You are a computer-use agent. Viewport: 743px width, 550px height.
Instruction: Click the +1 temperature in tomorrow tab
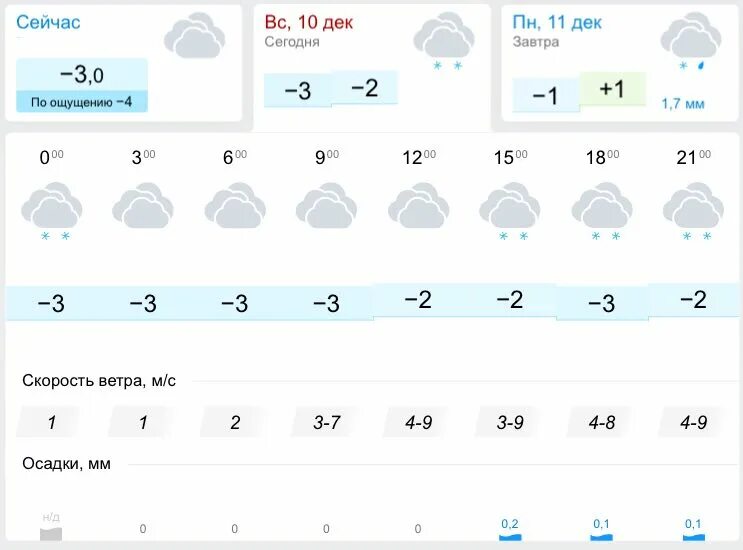612,90
